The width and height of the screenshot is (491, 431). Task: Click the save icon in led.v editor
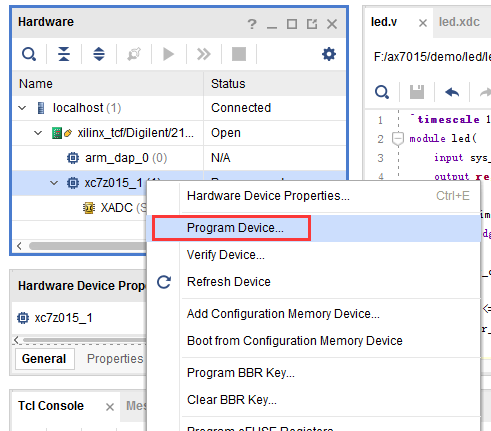coord(417,92)
